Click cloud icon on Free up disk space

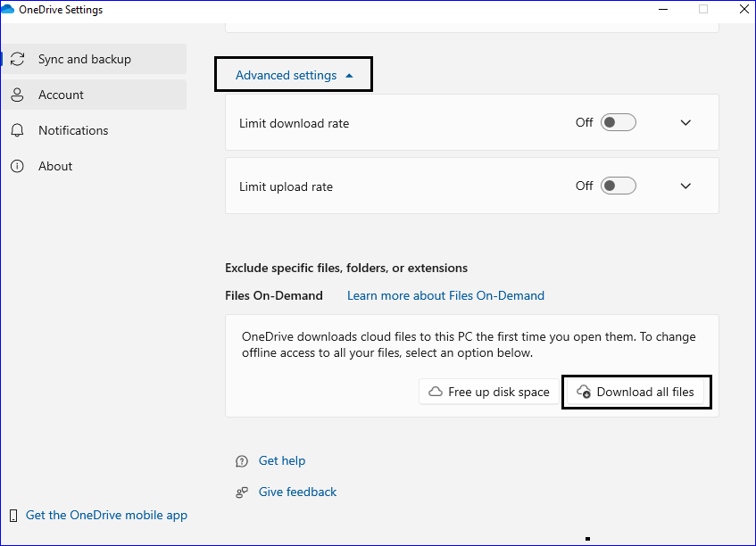tap(436, 392)
